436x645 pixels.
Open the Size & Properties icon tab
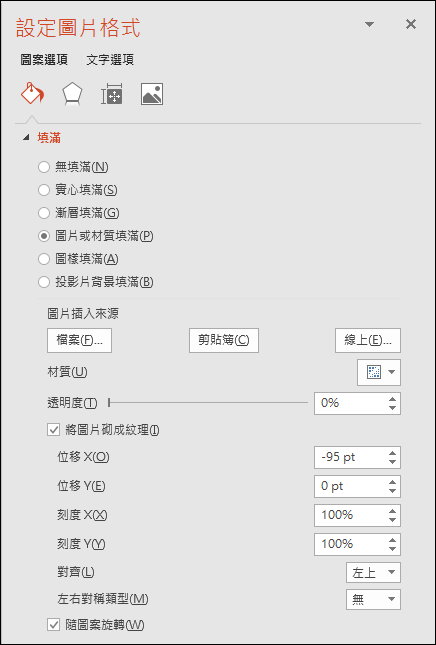112,94
